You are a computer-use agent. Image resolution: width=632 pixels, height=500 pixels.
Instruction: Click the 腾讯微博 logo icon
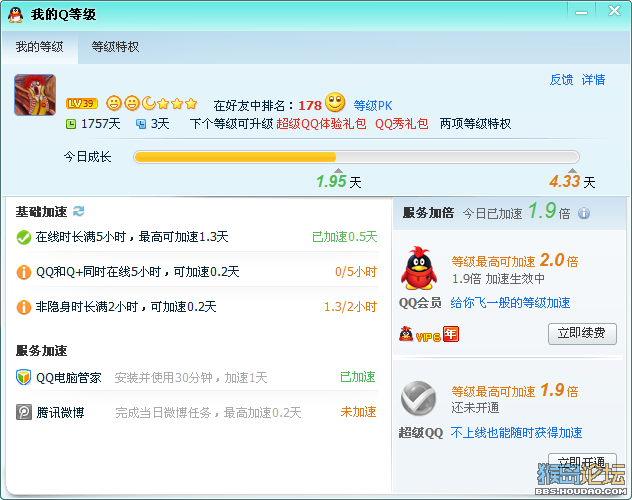[x=24, y=413]
